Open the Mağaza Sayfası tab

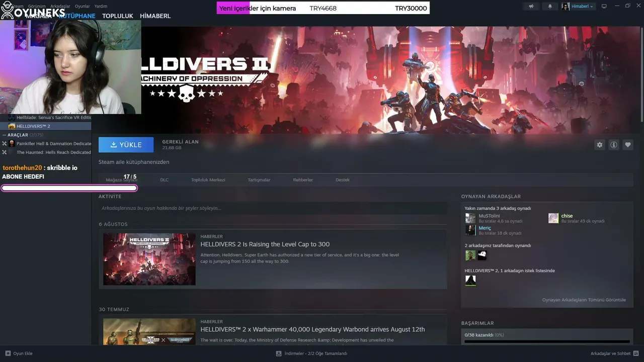(x=121, y=179)
